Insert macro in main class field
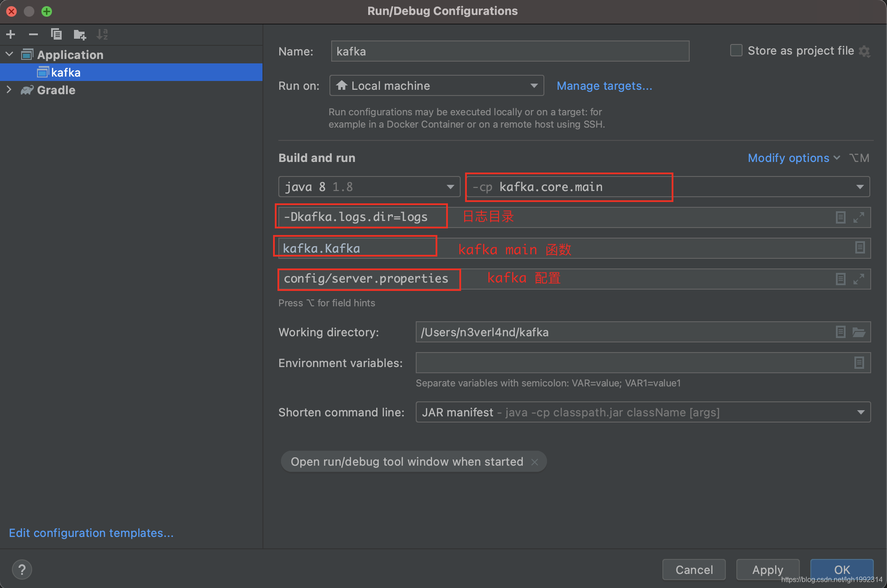Image resolution: width=887 pixels, height=588 pixels. click(x=860, y=247)
